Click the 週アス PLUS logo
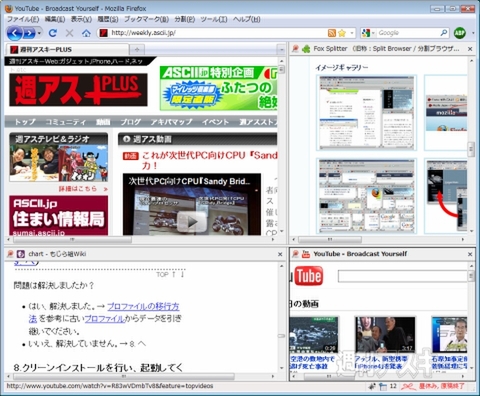Screen dimensions: 480x396 tap(78, 90)
